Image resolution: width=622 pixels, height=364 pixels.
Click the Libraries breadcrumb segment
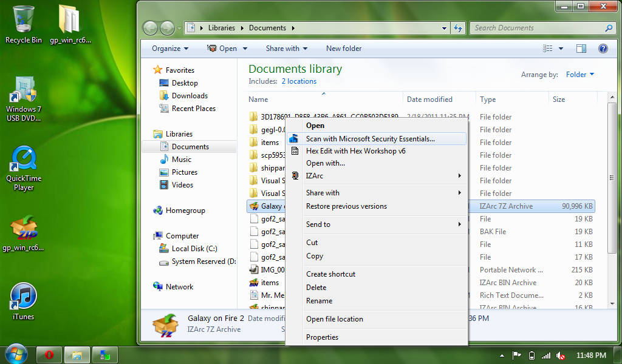click(x=221, y=28)
